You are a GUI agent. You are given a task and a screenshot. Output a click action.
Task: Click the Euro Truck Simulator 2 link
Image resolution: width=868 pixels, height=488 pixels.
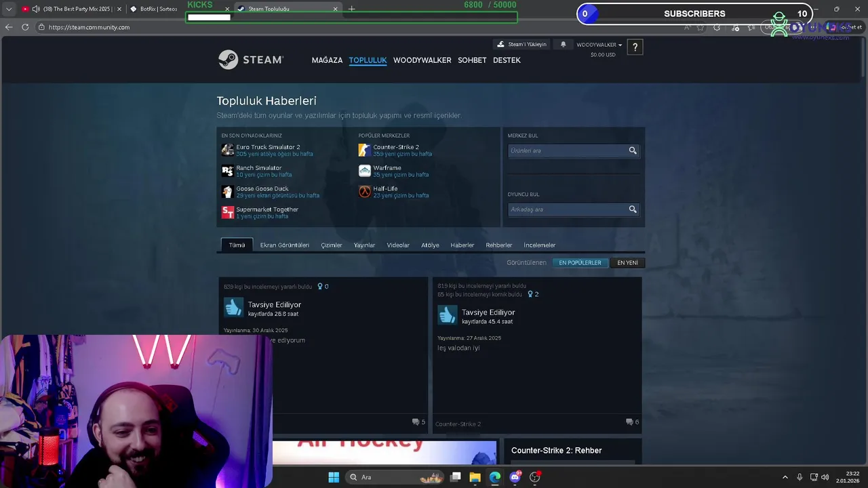(268, 147)
